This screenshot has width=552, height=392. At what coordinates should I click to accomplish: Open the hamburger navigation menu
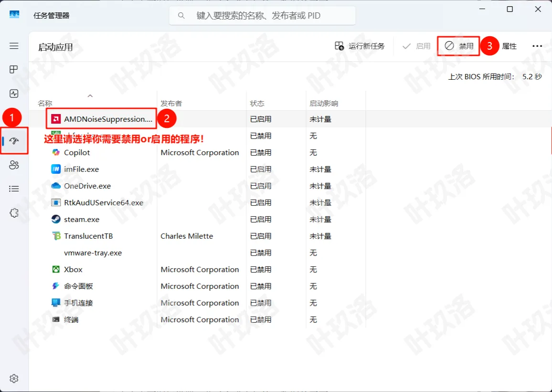(x=14, y=46)
